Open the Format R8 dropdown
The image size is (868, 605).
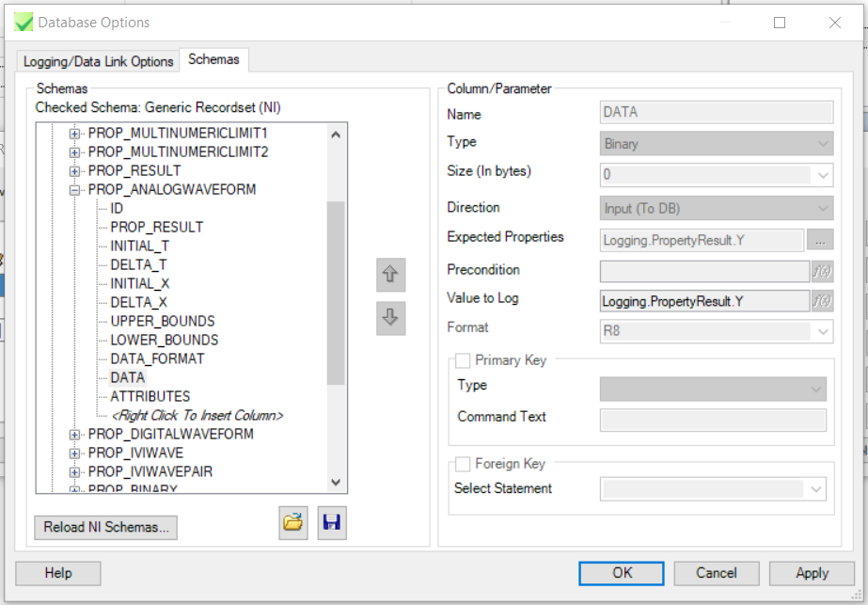point(824,331)
